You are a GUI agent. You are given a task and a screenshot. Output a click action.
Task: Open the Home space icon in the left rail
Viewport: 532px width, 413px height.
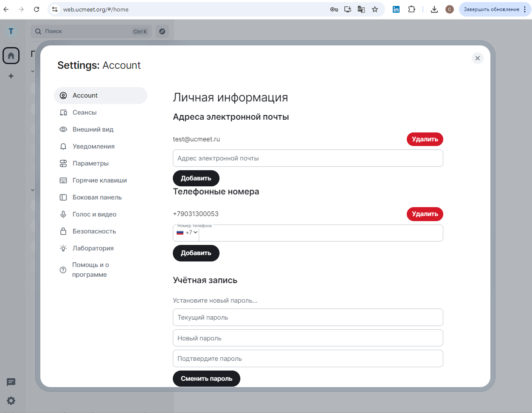(x=11, y=56)
